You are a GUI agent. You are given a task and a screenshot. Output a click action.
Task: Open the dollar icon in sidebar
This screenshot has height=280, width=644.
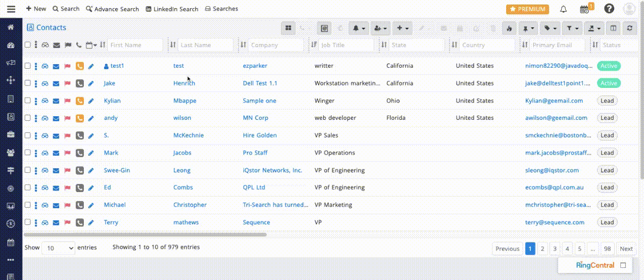point(11,223)
